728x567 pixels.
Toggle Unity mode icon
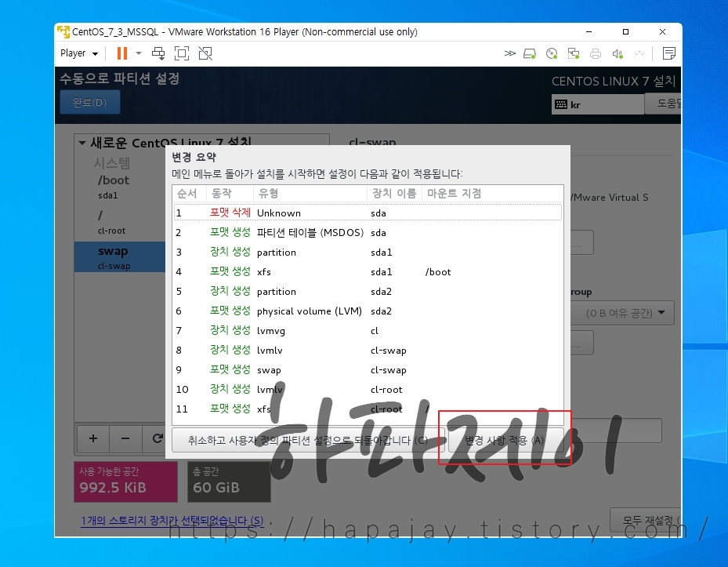pyautogui.click(x=205, y=53)
